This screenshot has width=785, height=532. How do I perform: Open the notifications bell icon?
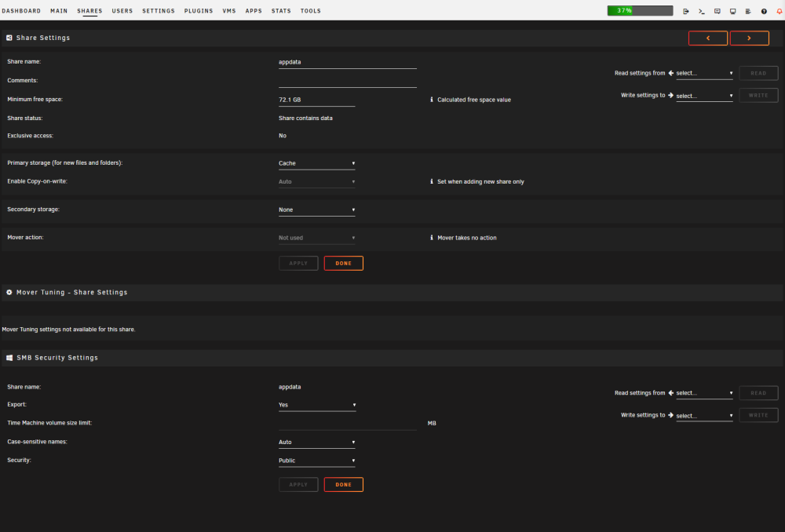pyautogui.click(x=779, y=11)
